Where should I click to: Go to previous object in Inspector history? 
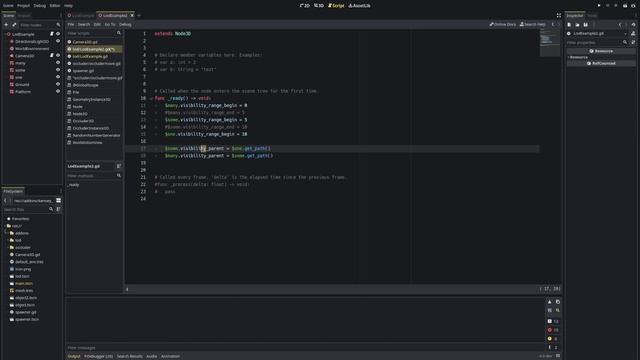pos(620,25)
